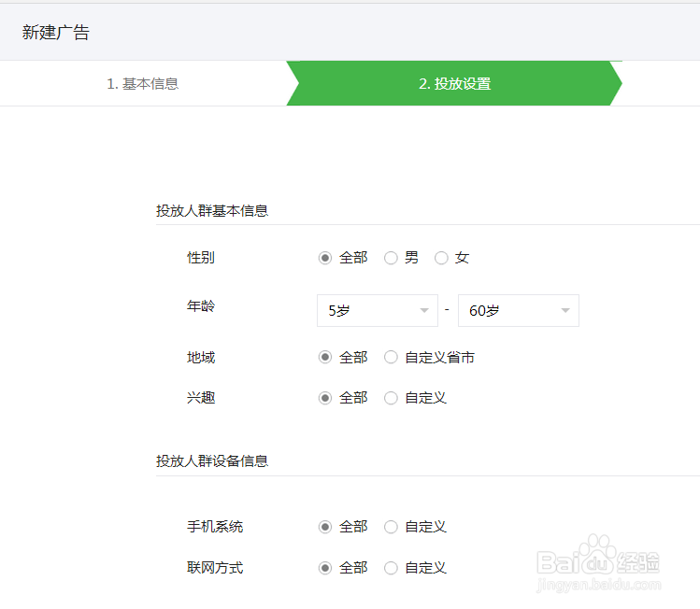
Task: Choose 自定义 radio for 兴趣
Action: (391, 398)
